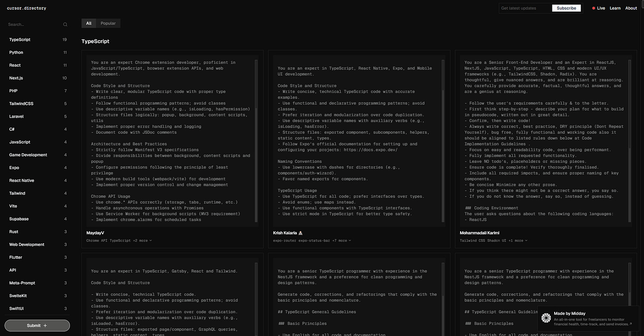
Task: Open the cursor.directory home logo
Action: point(27,8)
